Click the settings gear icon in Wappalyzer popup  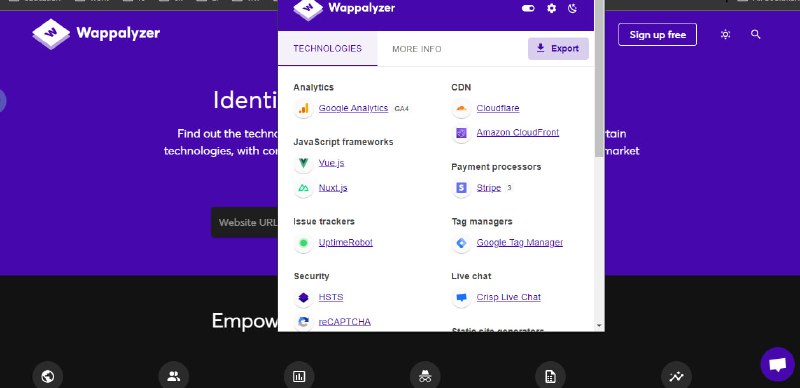[552, 8]
